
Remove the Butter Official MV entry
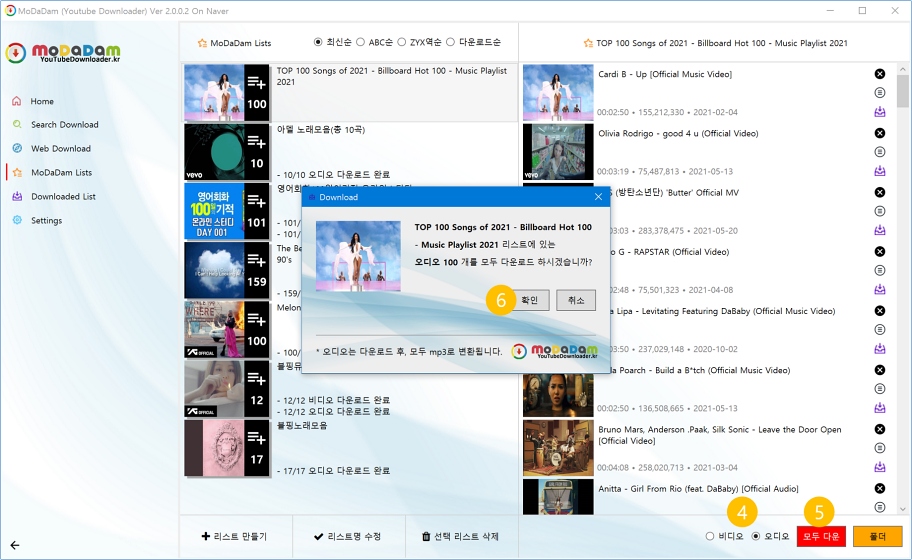pos(880,192)
